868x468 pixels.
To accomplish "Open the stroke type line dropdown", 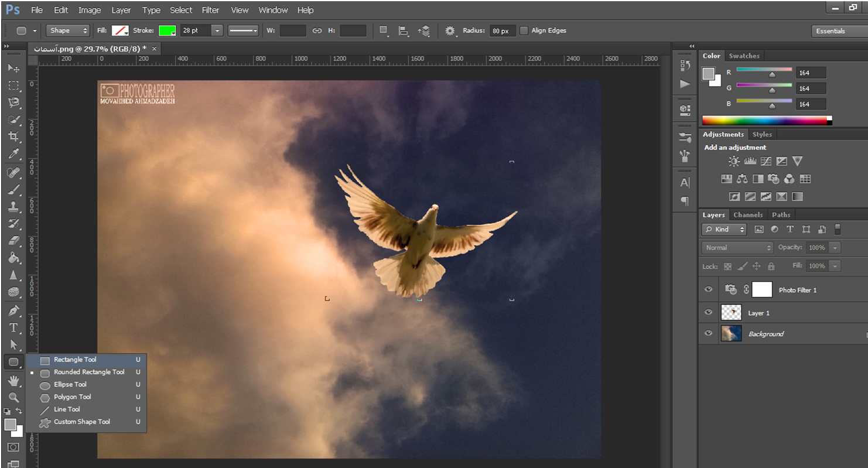I will pyautogui.click(x=243, y=30).
